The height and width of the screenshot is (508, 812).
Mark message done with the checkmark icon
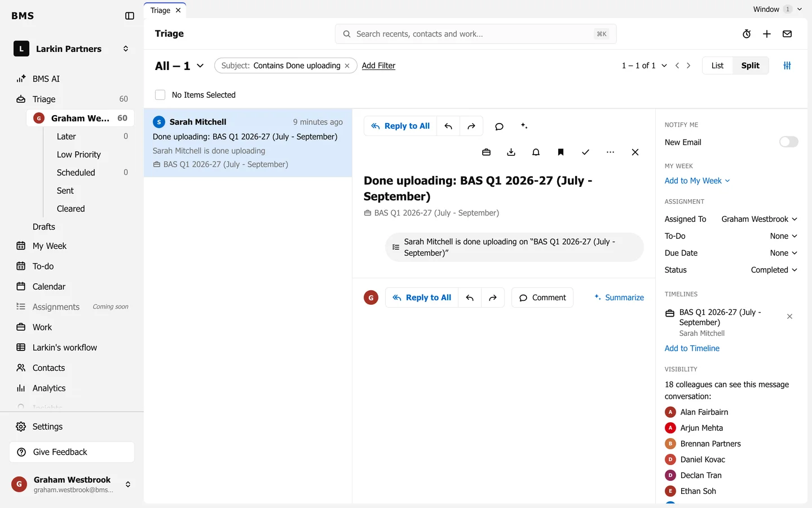pyautogui.click(x=585, y=152)
